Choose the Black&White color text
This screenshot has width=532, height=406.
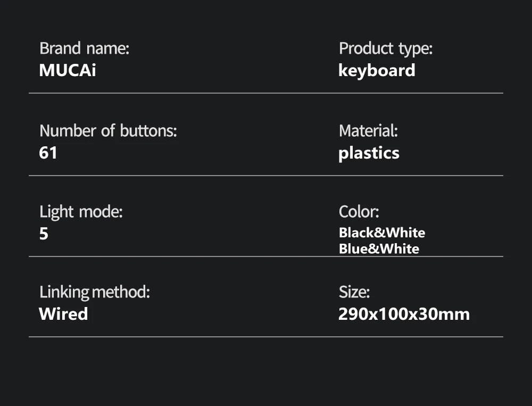(382, 233)
